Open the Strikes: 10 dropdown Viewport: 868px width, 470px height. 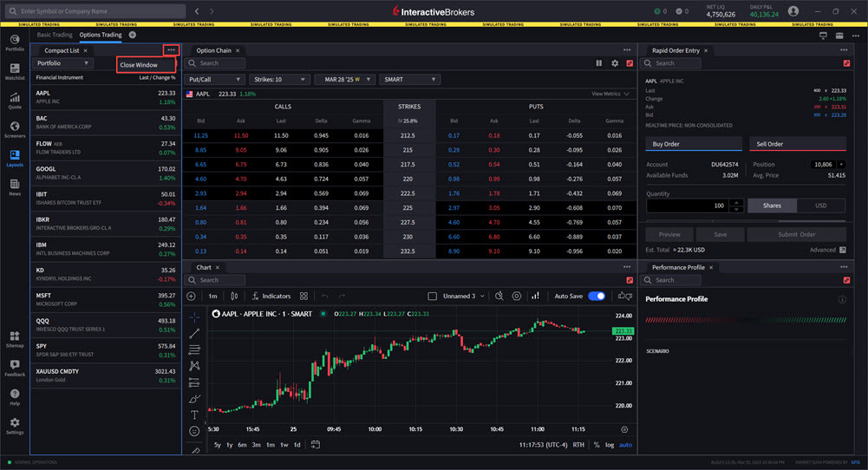pos(279,79)
